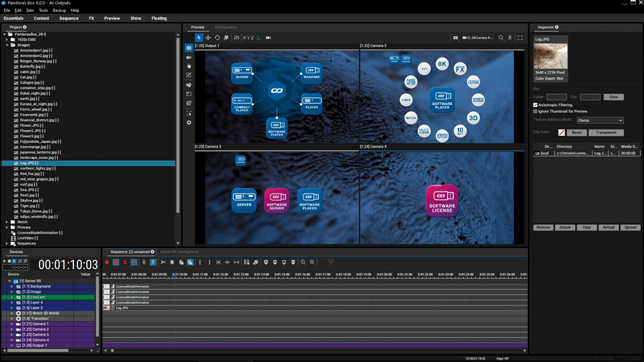Open the Texture Address Mode dropdown
This screenshot has width=644, height=362.
599,120
